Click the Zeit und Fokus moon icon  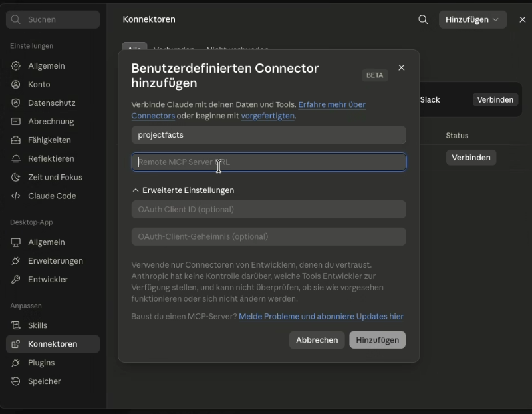(x=15, y=177)
